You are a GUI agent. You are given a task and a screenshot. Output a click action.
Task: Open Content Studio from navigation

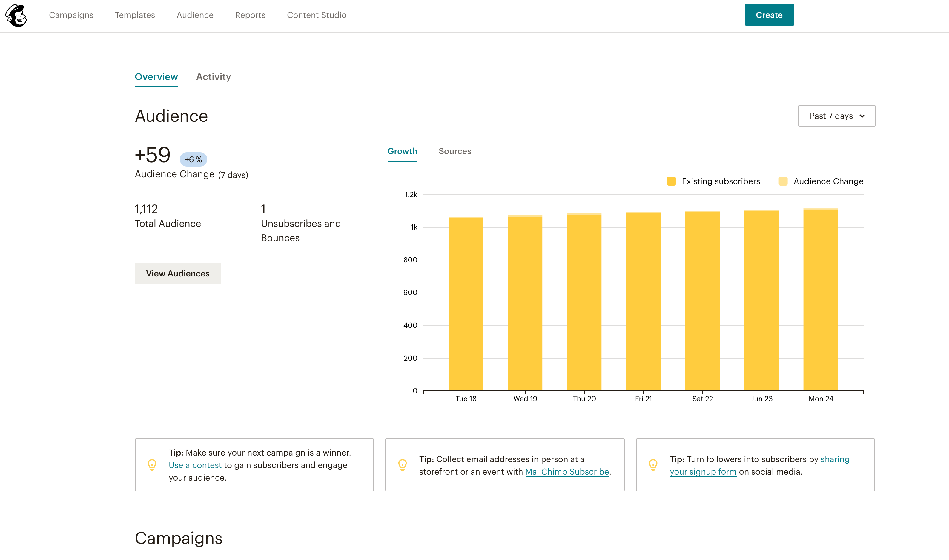[x=316, y=15]
